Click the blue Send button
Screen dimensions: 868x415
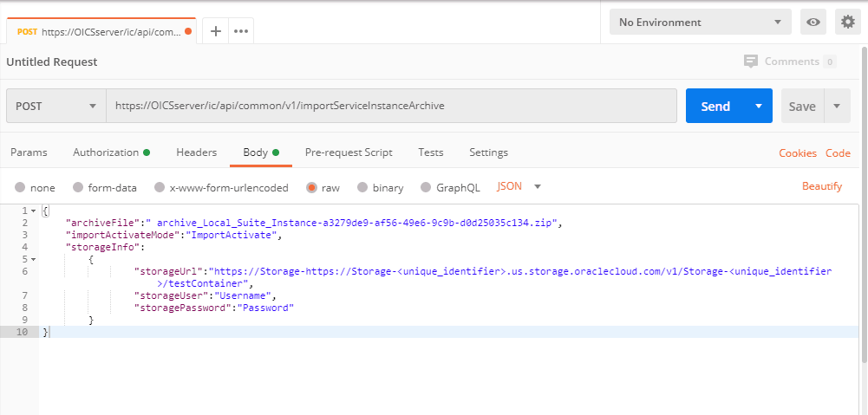coord(715,106)
